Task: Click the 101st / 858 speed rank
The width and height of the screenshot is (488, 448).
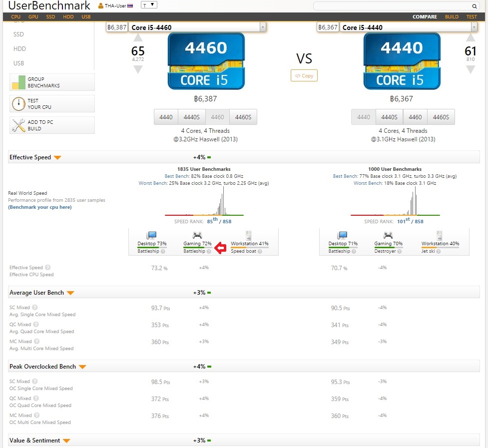Action: click(410, 221)
